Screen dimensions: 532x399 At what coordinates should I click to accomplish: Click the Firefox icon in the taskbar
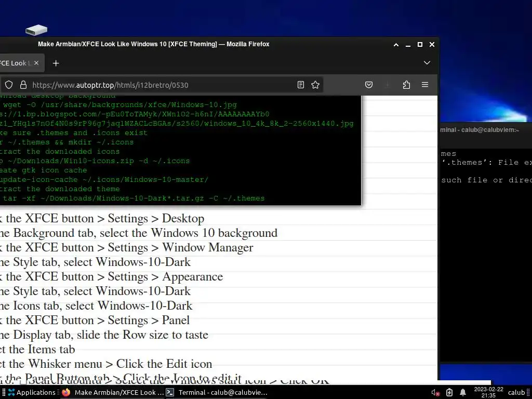click(x=66, y=393)
